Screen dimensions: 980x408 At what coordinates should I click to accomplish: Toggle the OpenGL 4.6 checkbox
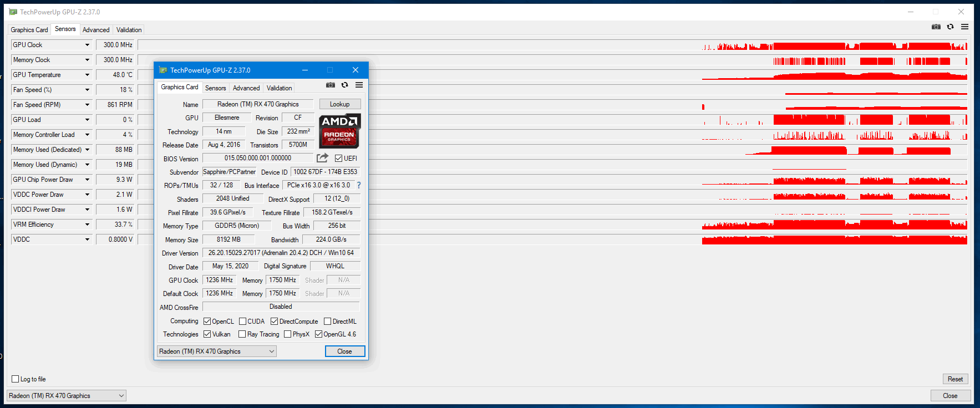point(318,334)
